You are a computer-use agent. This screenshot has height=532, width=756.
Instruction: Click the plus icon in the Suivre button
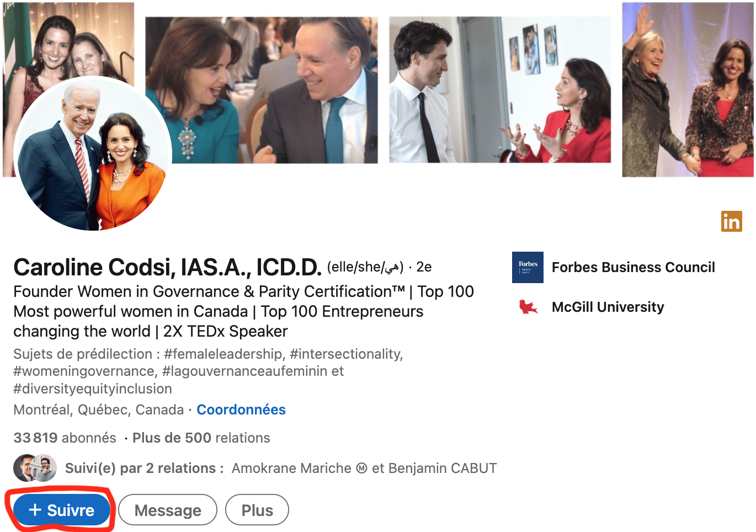pos(35,510)
